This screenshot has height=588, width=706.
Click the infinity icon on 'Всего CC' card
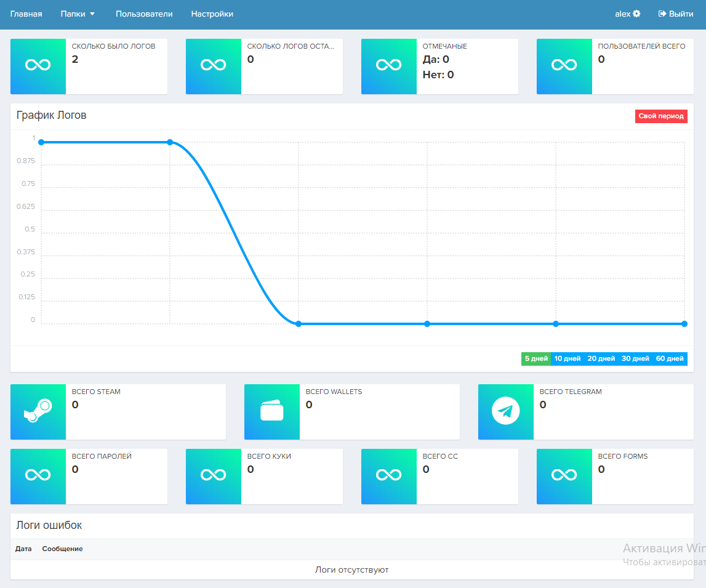click(x=388, y=475)
